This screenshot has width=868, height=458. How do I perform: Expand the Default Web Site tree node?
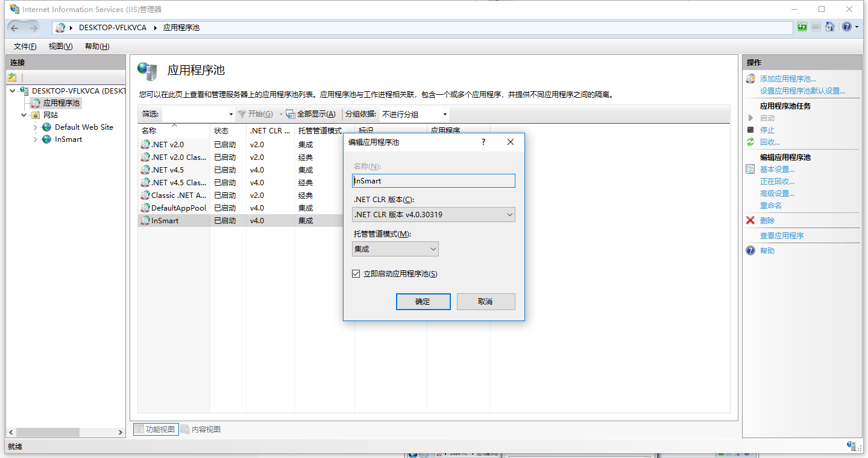[x=36, y=127]
